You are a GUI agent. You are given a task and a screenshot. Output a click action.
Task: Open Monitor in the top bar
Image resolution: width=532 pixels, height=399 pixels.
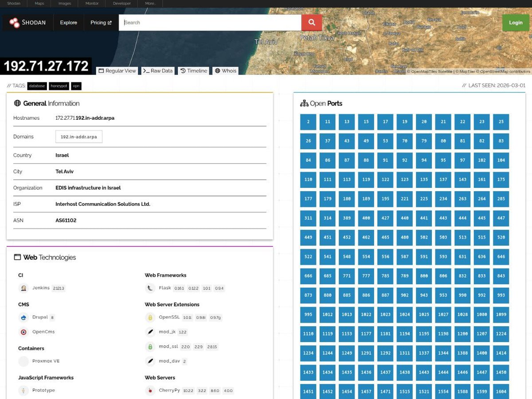coord(92,4)
